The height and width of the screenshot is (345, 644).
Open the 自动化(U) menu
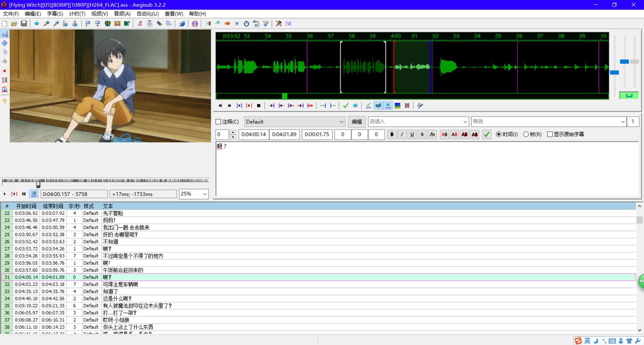(148, 14)
